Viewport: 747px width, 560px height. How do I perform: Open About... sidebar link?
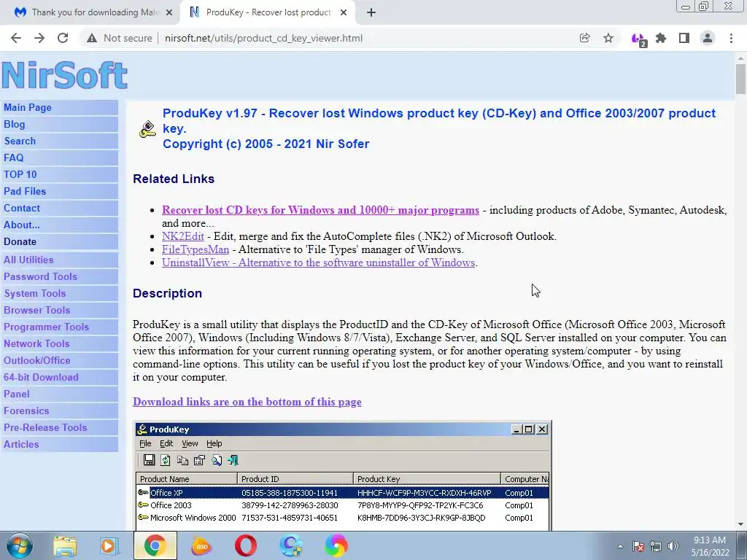(22, 225)
